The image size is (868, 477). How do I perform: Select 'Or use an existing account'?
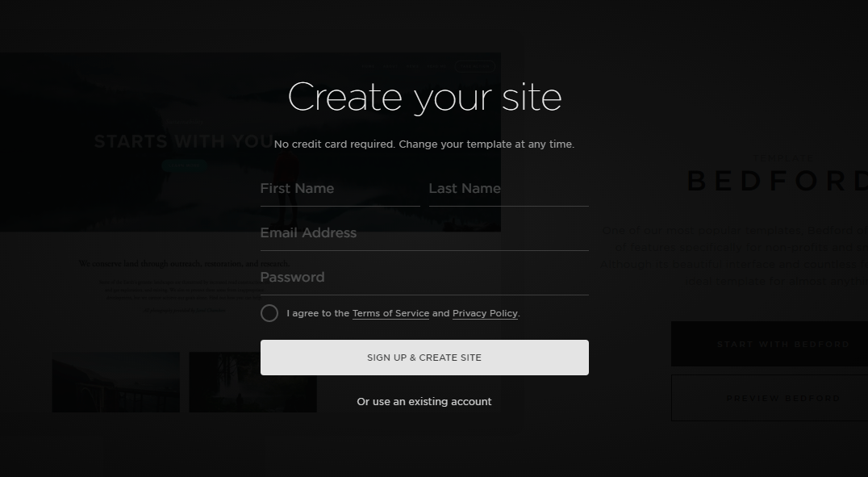click(424, 401)
